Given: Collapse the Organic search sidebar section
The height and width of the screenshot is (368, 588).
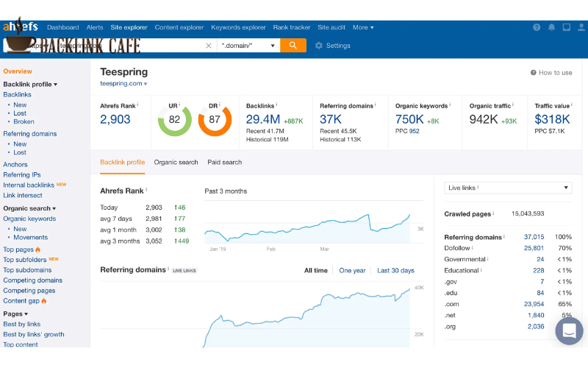Looking at the screenshot, I should click(x=29, y=208).
